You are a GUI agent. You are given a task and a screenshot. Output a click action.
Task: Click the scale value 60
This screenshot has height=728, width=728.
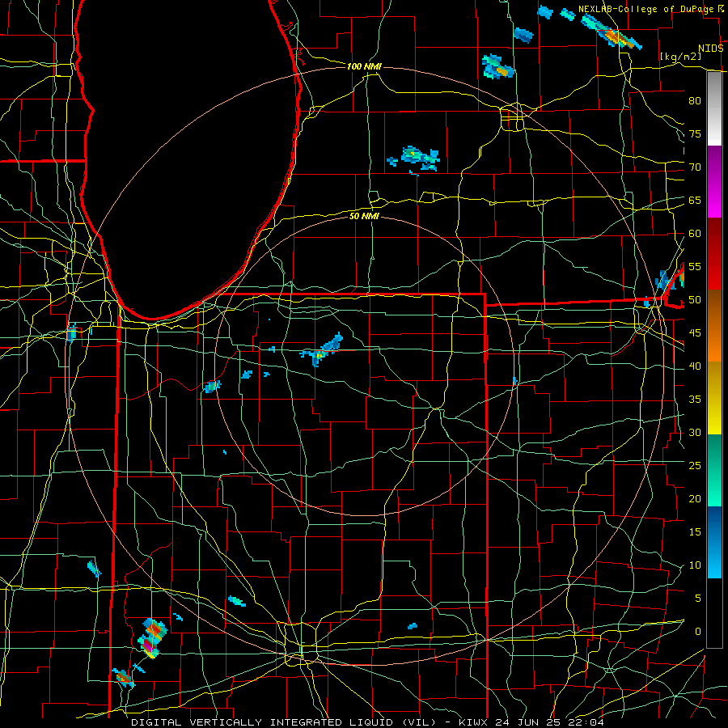[695, 234]
